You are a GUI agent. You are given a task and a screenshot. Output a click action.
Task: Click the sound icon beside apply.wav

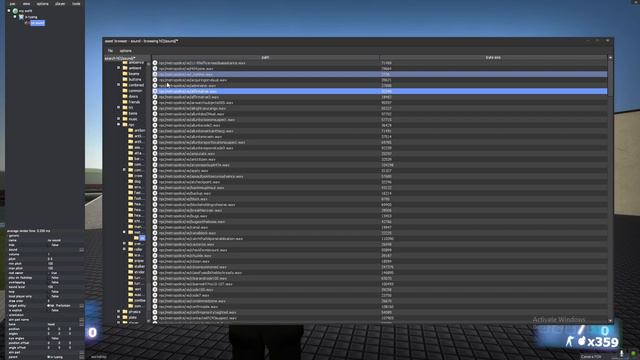click(155, 171)
